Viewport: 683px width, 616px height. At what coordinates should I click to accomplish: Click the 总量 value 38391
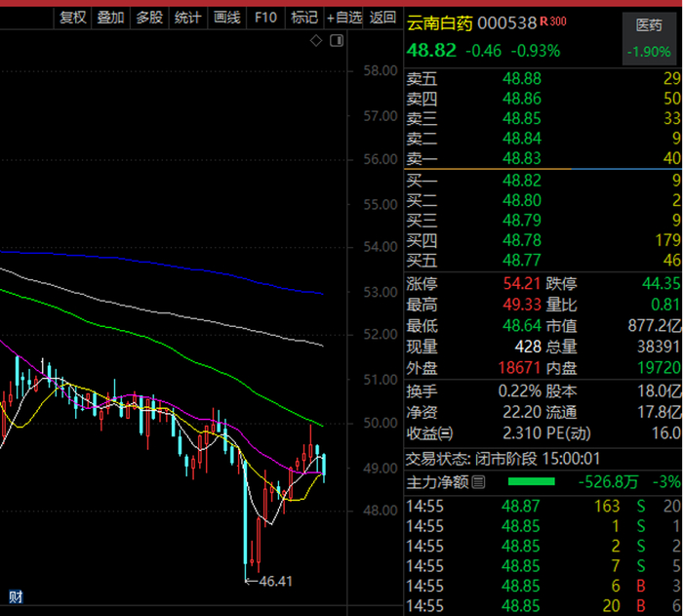point(659,347)
